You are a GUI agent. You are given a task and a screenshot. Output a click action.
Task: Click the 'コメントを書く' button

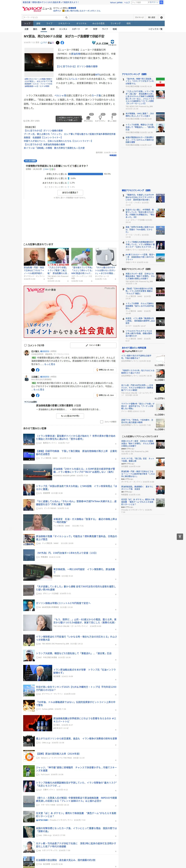coord(93,345)
